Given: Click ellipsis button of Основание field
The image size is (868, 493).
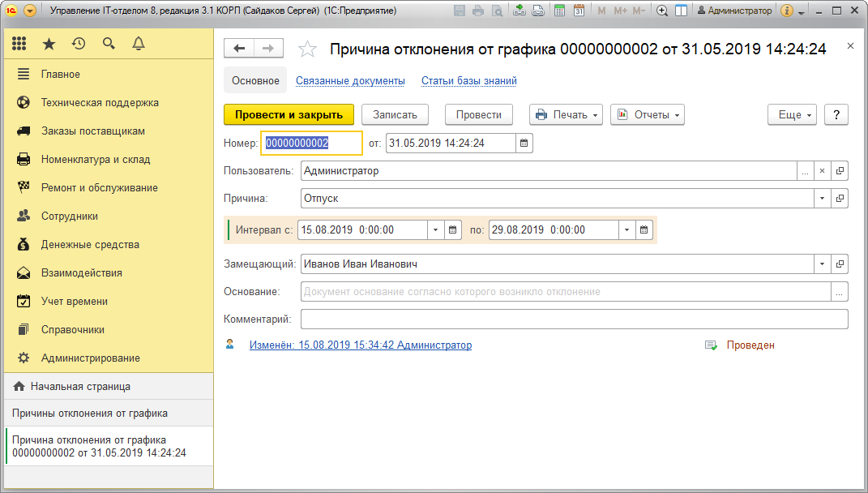Looking at the screenshot, I should (x=840, y=292).
